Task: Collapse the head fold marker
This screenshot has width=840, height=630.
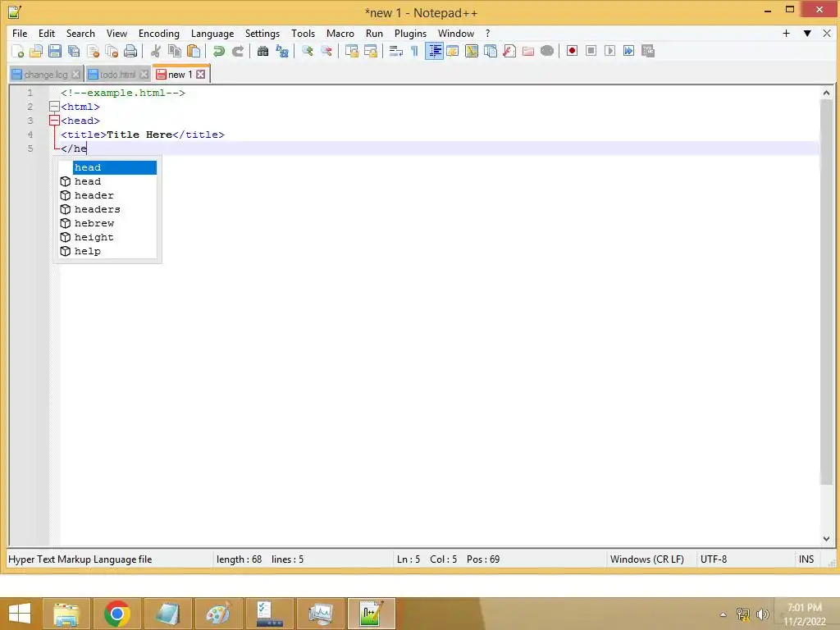Action: 54,121
